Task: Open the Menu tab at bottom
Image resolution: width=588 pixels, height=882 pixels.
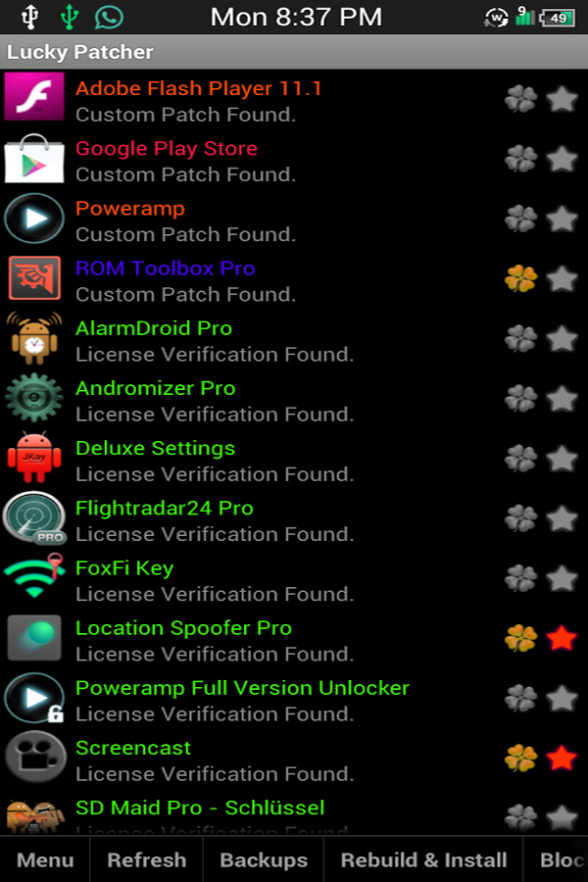Action: click(x=45, y=859)
